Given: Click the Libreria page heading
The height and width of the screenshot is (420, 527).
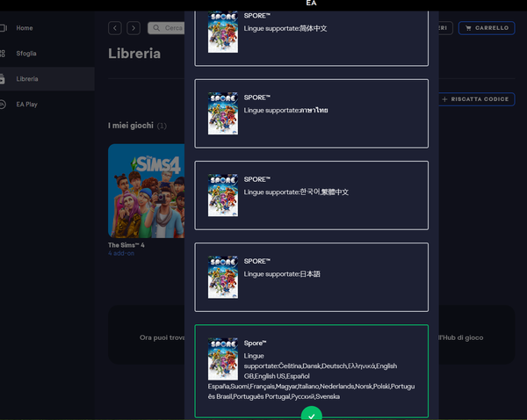Looking at the screenshot, I should point(134,54).
